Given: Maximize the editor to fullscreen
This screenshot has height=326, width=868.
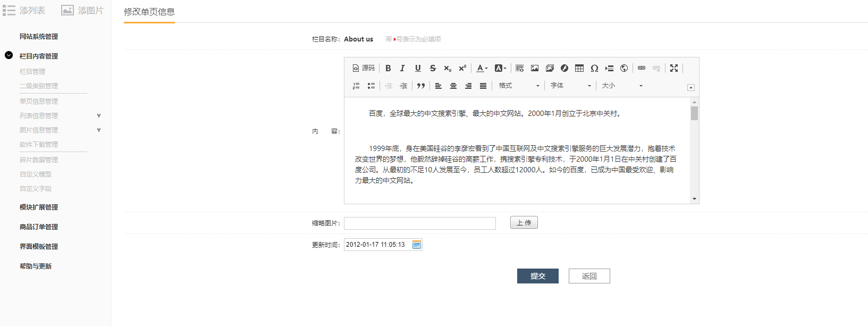Looking at the screenshot, I should tap(674, 68).
